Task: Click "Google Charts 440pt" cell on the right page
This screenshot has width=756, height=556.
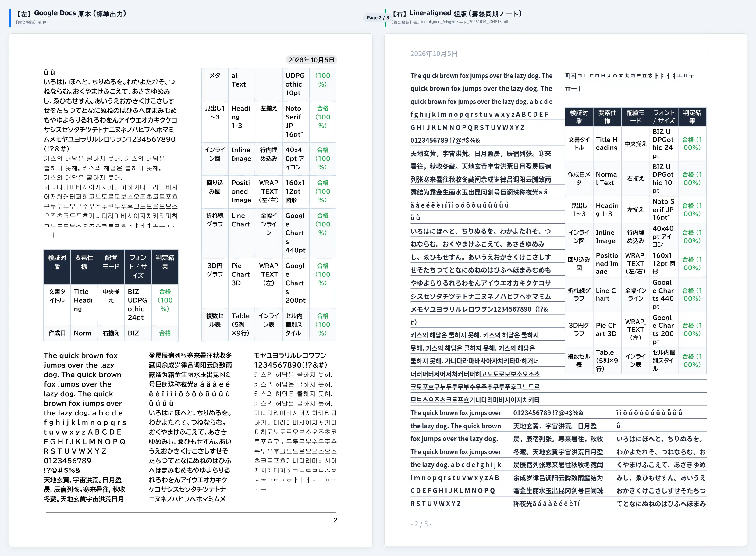Action: click(x=663, y=294)
